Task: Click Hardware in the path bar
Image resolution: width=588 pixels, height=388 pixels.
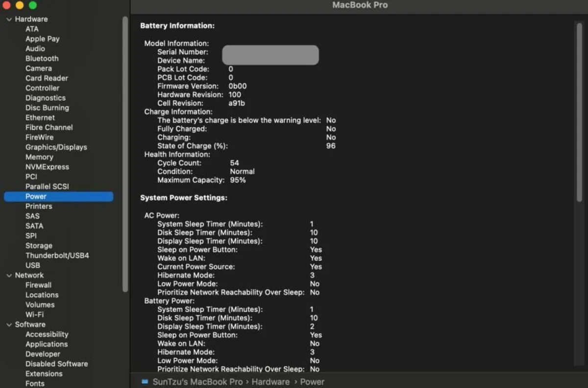Action: 271,382
